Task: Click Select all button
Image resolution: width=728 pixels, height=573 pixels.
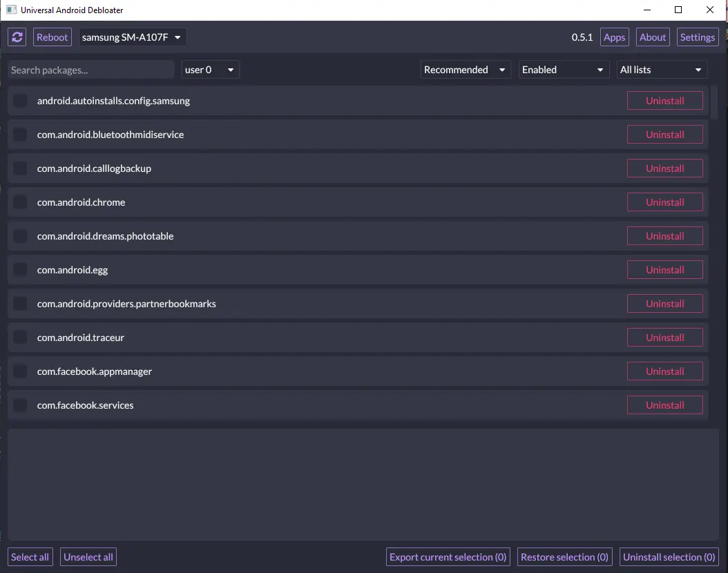Action: pyautogui.click(x=30, y=557)
